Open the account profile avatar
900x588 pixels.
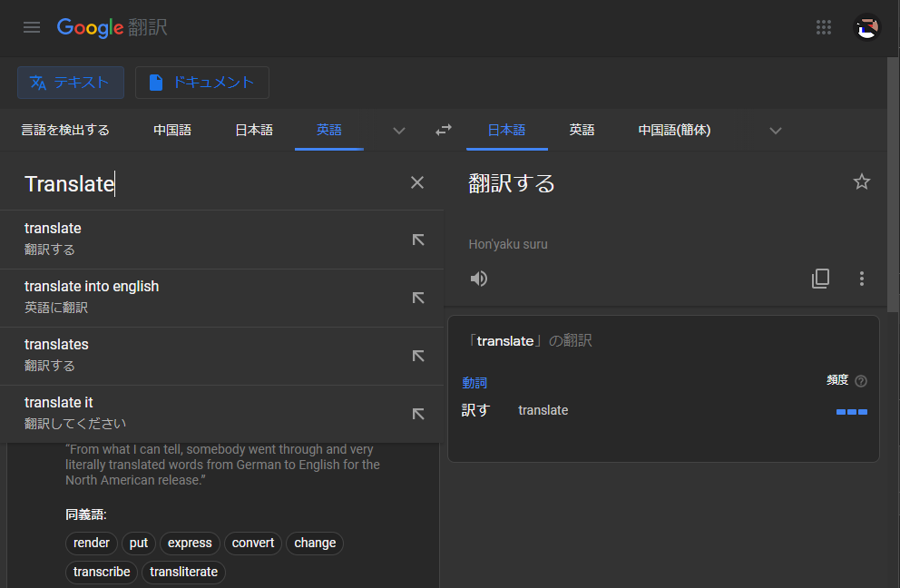coord(866,27)
